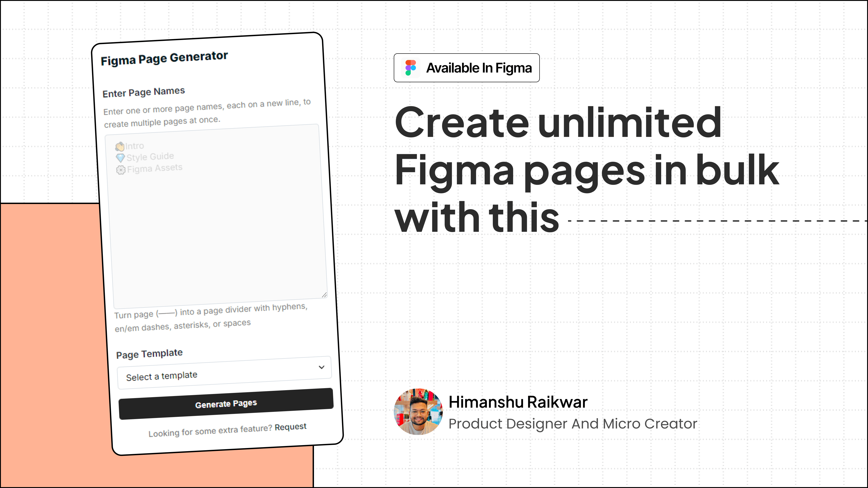Click the Request link

click(x=290, y=427)
